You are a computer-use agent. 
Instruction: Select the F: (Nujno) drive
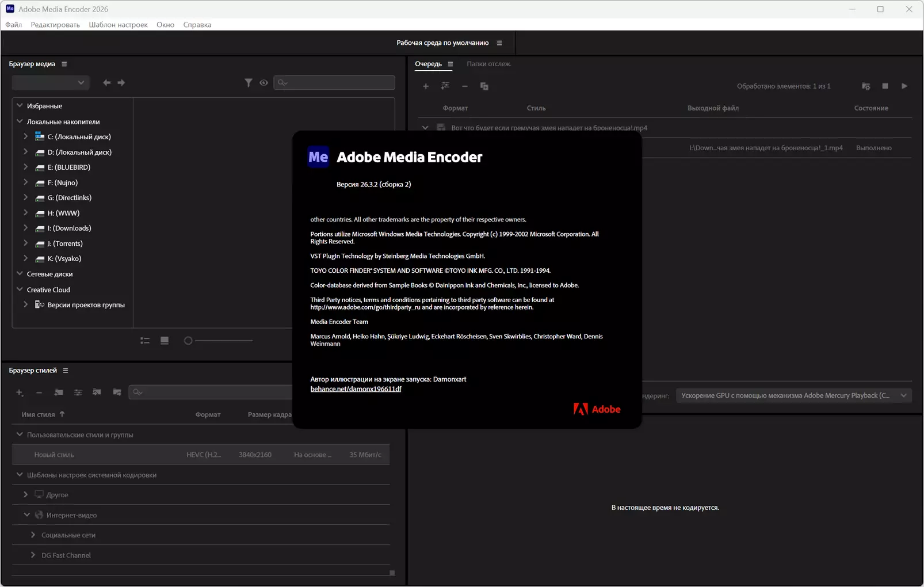click(62, 182)
